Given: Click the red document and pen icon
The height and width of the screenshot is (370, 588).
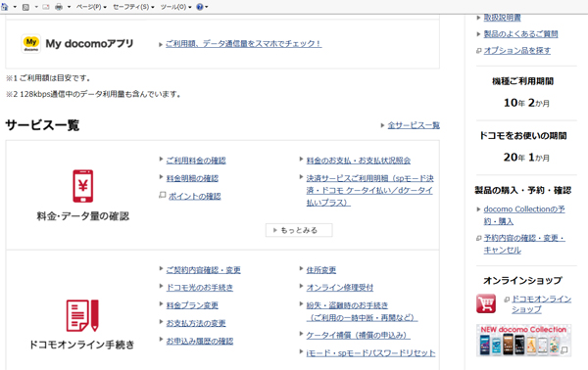Looking at the screenshot, I should [82, 315].
